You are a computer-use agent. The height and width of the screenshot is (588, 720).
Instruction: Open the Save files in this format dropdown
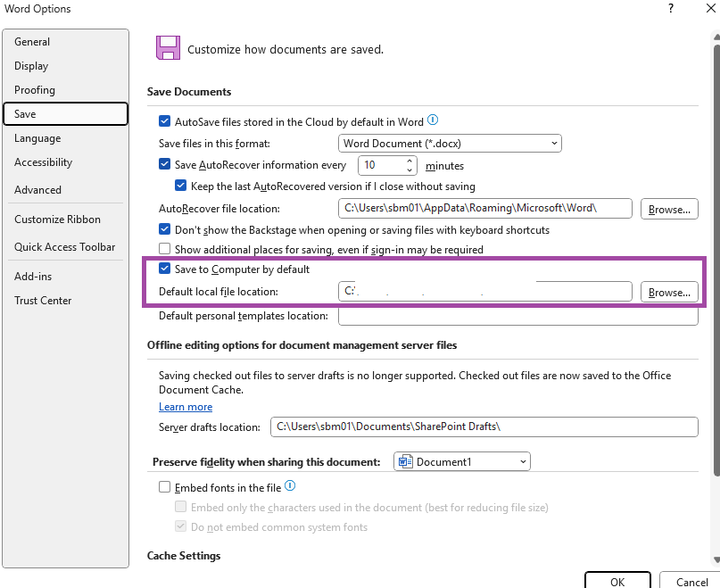coord(450,144)
